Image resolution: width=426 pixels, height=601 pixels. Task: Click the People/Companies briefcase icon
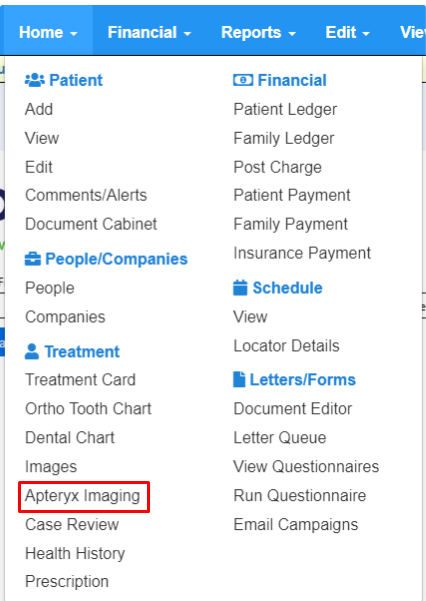pyautogui.click(x=33, y=259)
